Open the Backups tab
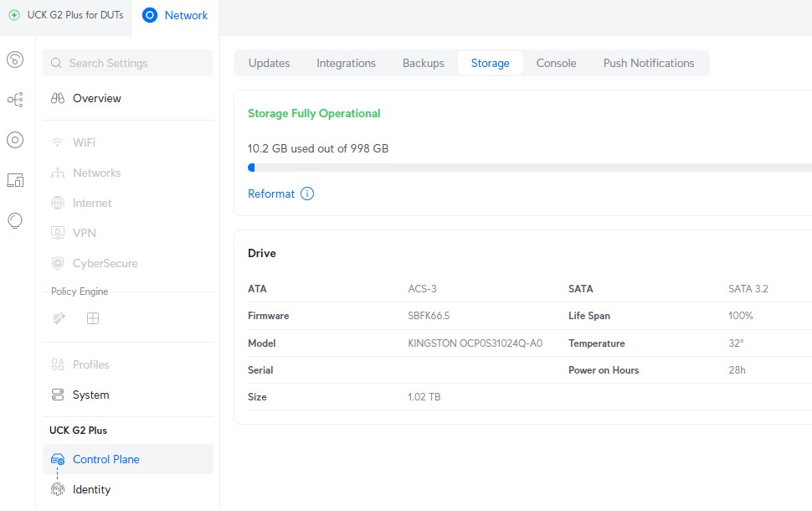This screenshot has height=511, width=812. pyautogui.click(x=423, y=63)
